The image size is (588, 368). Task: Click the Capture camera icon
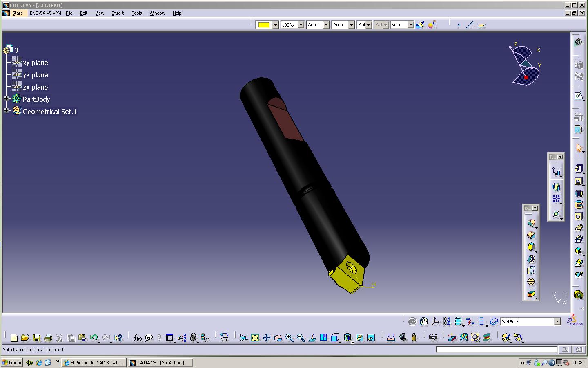pyautogui.click(x=433, y=337)
